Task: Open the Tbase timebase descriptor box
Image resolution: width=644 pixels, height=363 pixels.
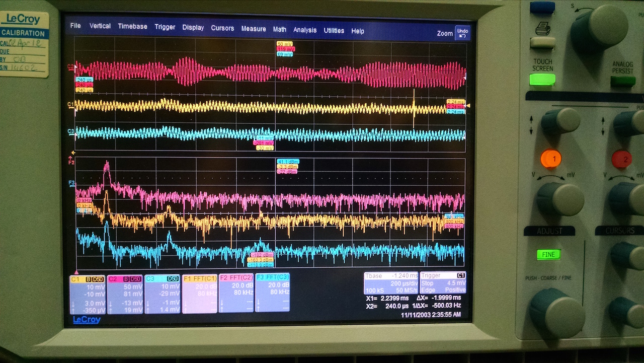Action: click(391, 283)
